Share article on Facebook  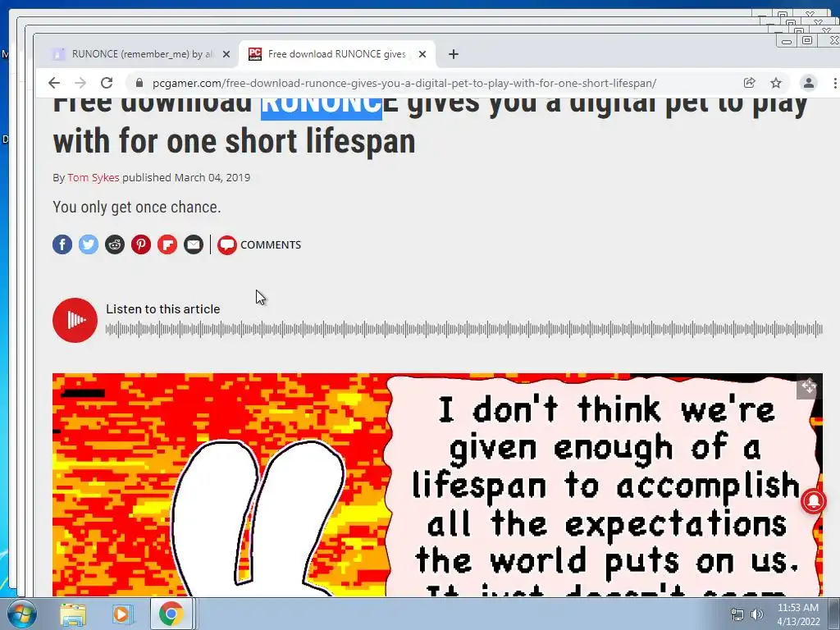[62, 244]
